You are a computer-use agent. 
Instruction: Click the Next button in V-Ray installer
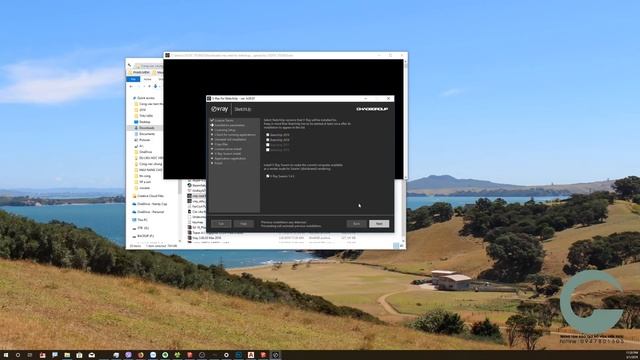(379, 224)
